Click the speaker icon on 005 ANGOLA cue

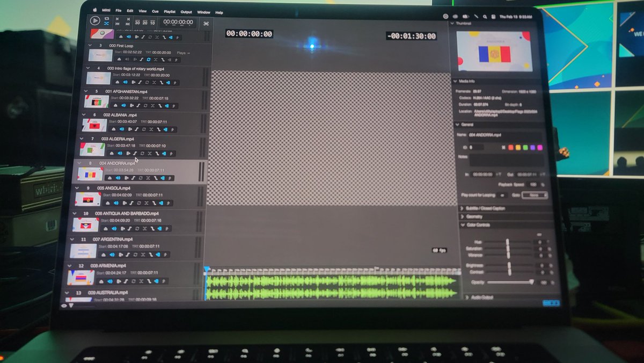tap(115, 203)
